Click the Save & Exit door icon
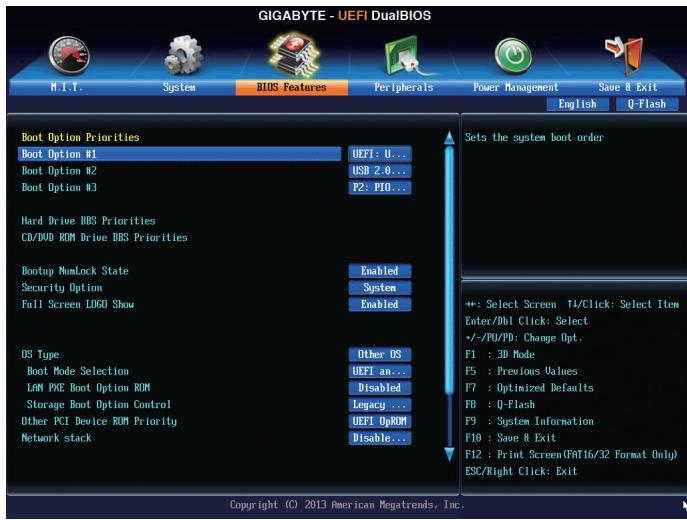 (625, 56)
